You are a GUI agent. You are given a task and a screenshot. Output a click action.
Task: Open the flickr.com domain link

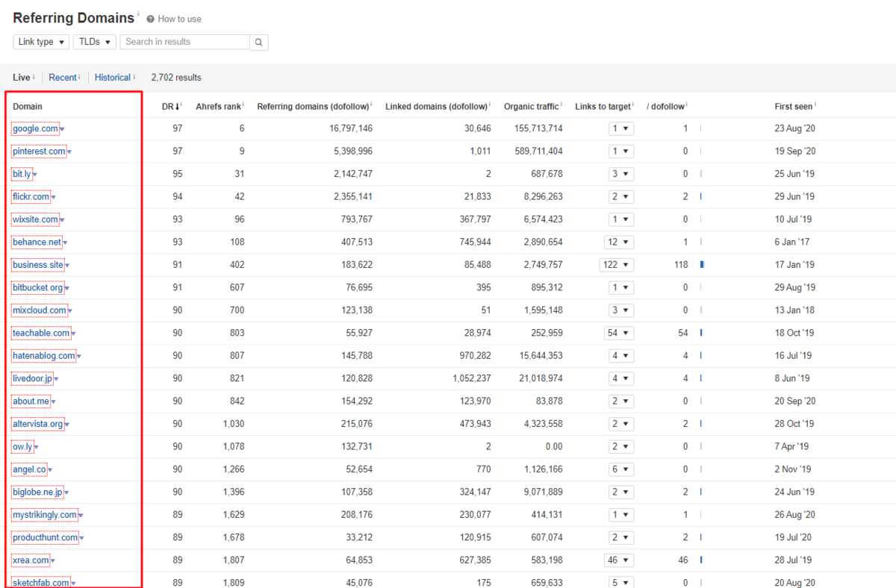(x=31, y=197)
